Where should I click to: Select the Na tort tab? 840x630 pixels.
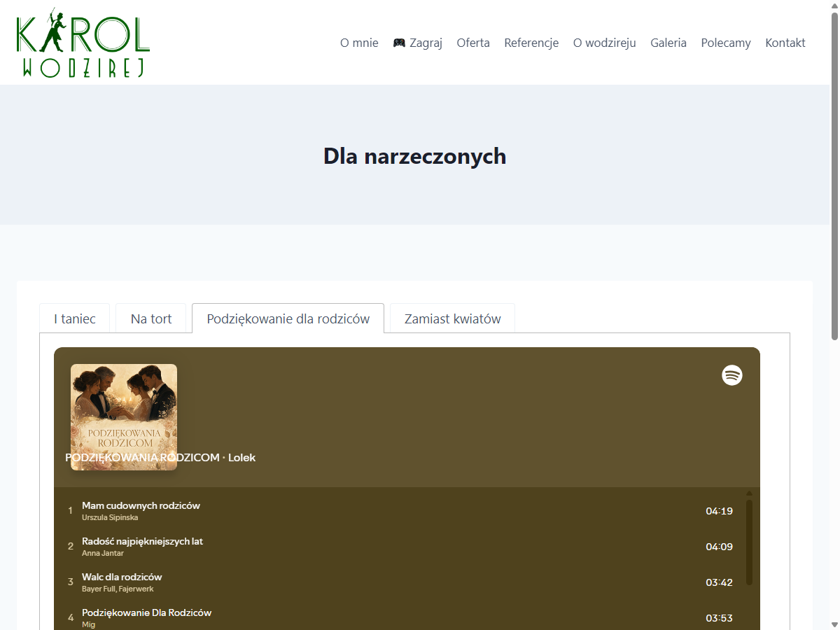tap(151, 318)
